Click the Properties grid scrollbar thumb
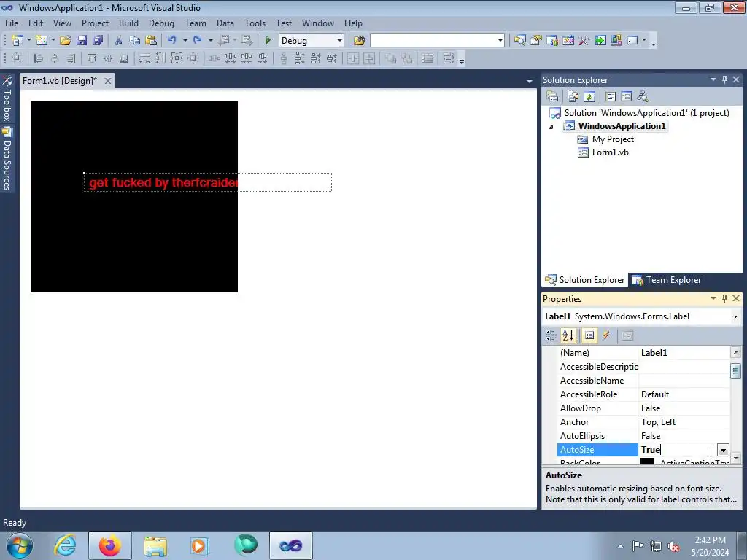Viewport: 747px width, 560px height. tap(735, 370)
